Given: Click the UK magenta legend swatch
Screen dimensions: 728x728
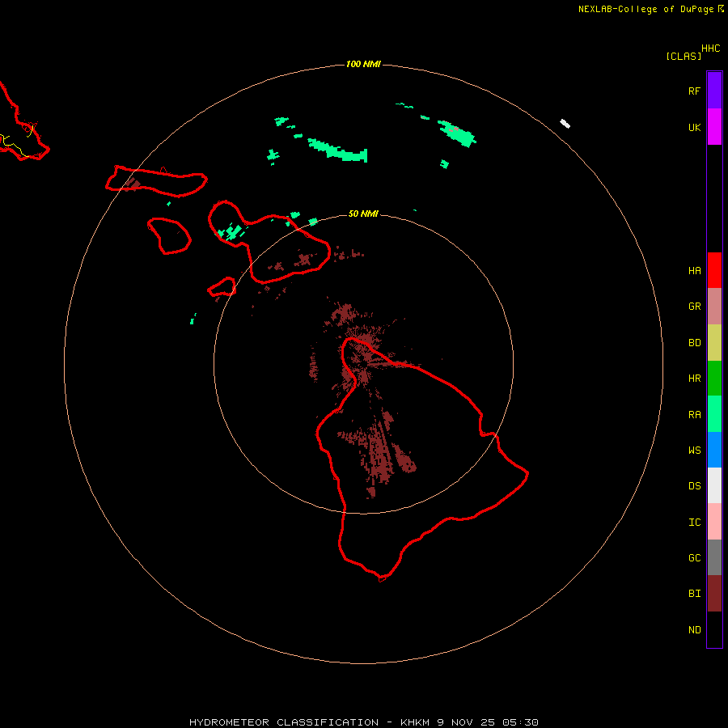Looking at the screenshot, I should [714, 127].
